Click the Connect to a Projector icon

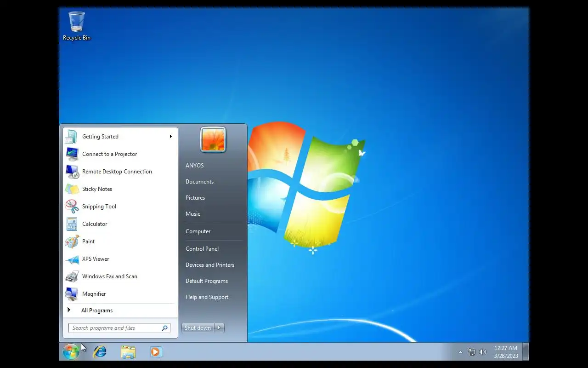(72, 154)
